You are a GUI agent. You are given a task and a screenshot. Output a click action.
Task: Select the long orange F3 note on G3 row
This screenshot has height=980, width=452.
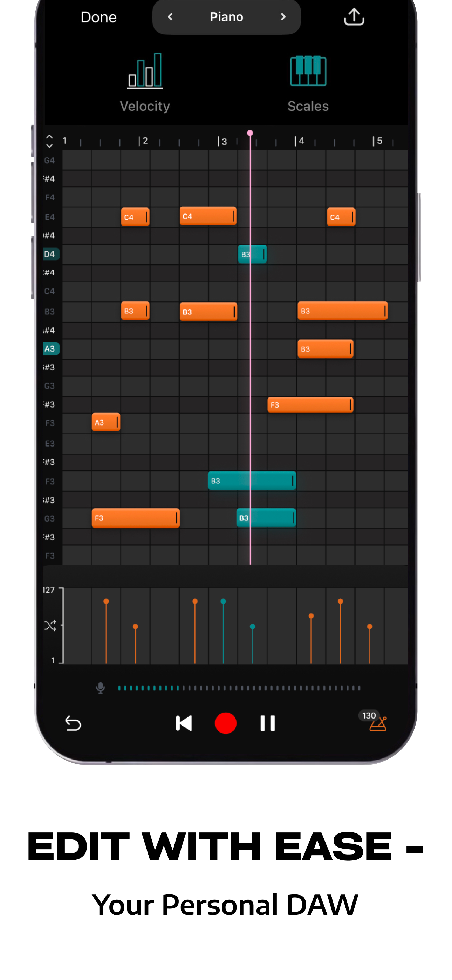point(136,518)
